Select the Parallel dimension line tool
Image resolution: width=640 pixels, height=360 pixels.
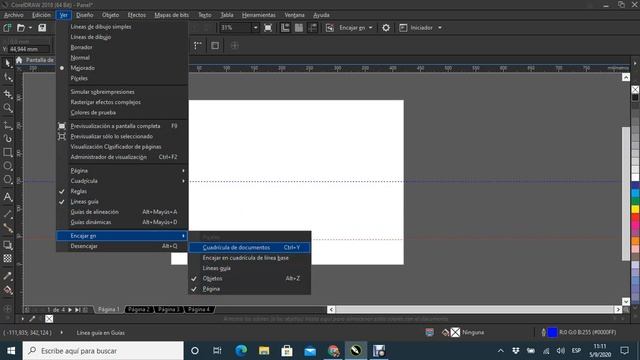tap(7, 214)
